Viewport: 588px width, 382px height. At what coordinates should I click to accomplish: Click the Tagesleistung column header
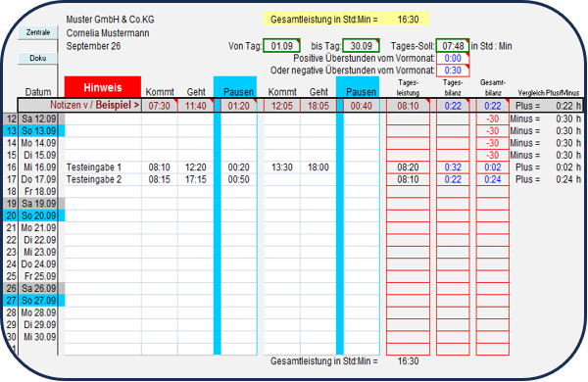tap(408, 87)
